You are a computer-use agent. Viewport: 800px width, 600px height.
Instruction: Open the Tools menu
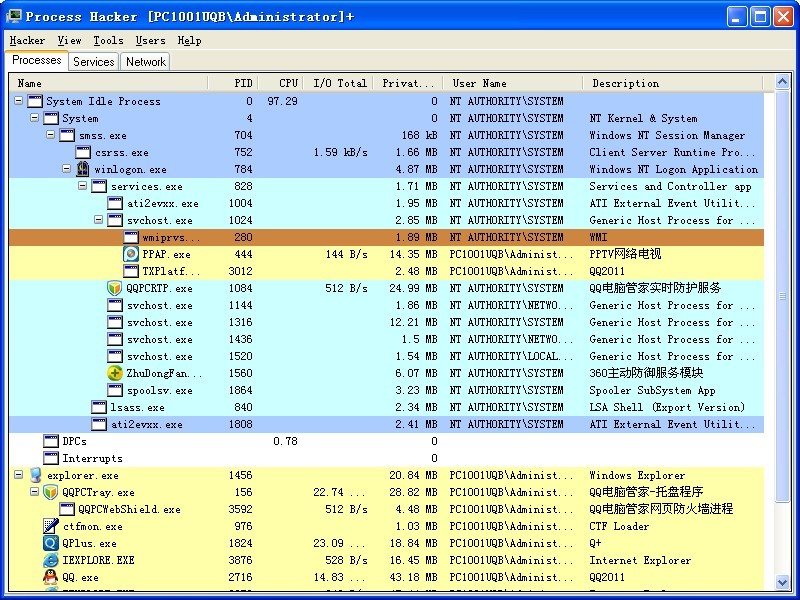108,41
